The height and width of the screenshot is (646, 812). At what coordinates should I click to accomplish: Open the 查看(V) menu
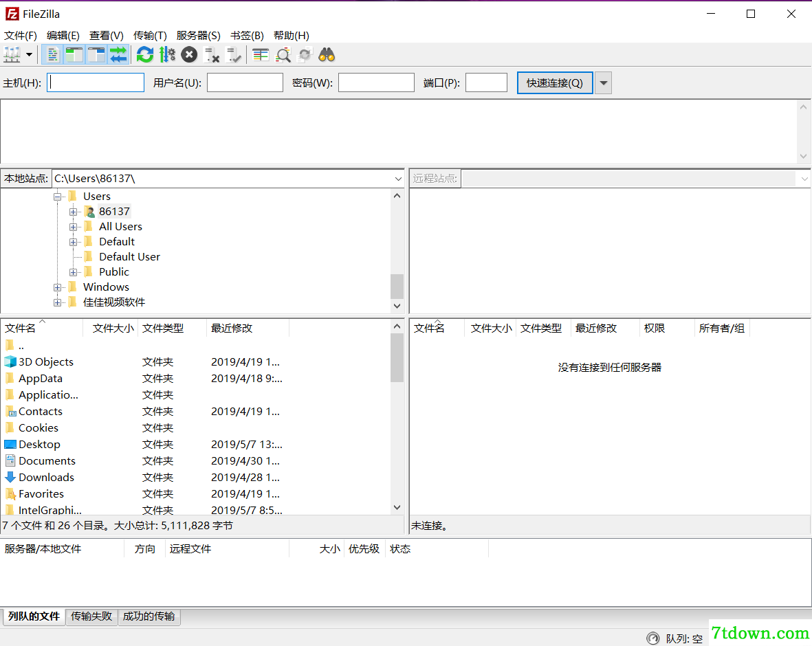click(x=106, y=35)
